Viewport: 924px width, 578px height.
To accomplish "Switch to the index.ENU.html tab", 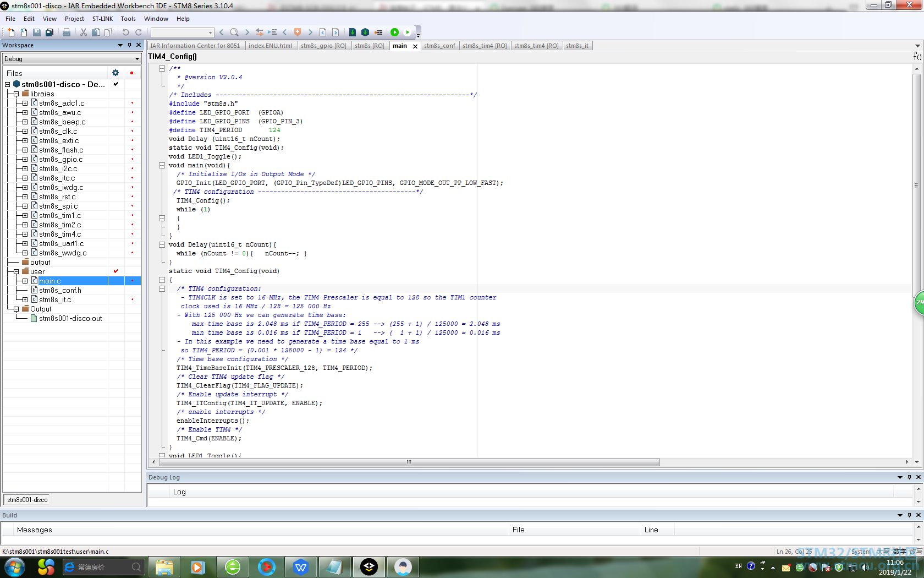I will pos(270,46).
